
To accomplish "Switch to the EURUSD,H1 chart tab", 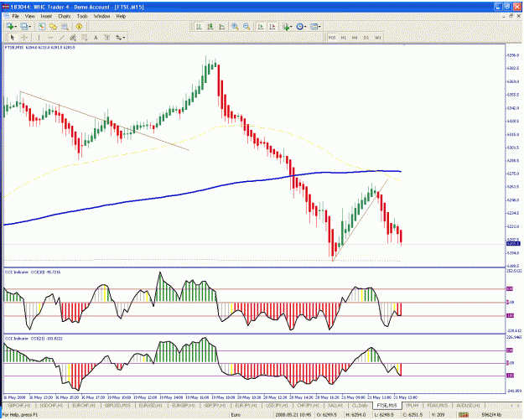I will 150,405.
